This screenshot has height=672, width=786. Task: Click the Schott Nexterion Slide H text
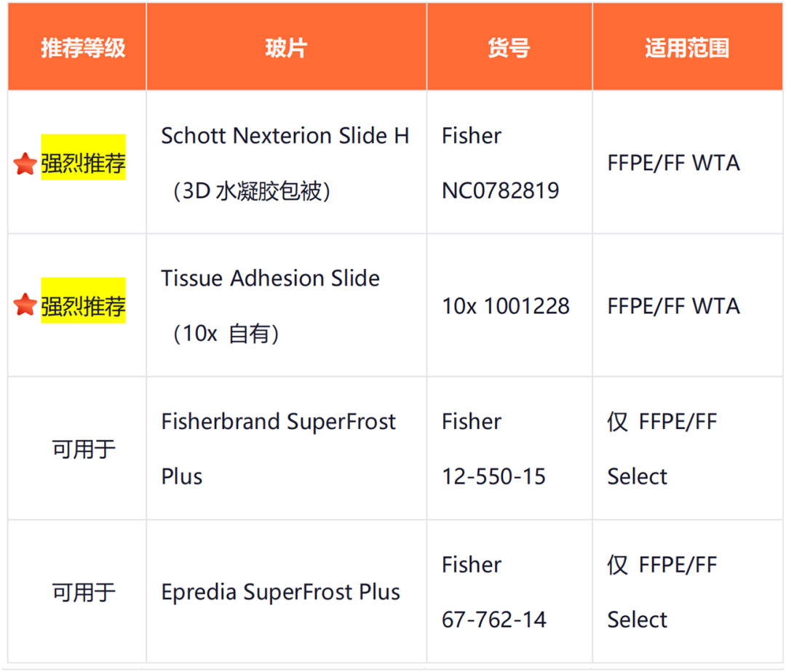point(285,136)
